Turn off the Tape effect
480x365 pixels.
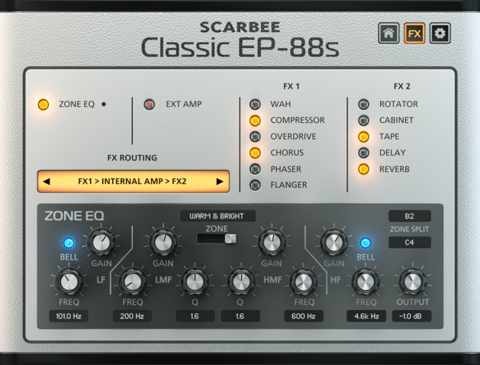pos(363,136)
